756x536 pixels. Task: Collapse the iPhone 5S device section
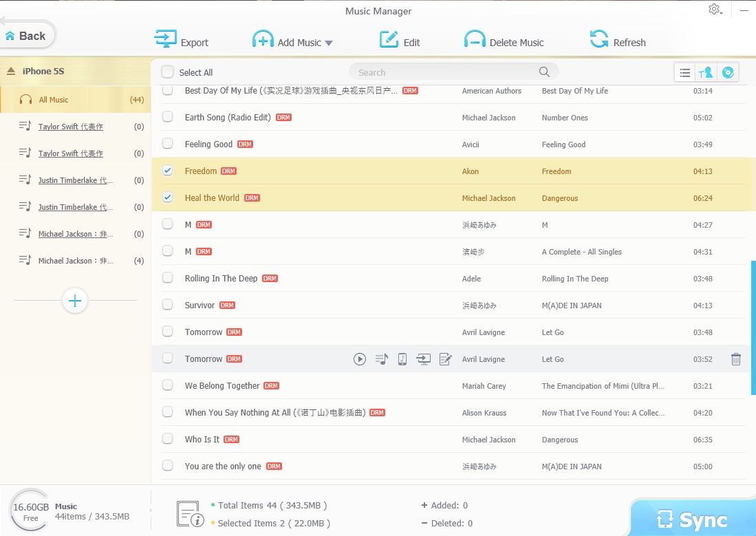[x=11, y=71]
